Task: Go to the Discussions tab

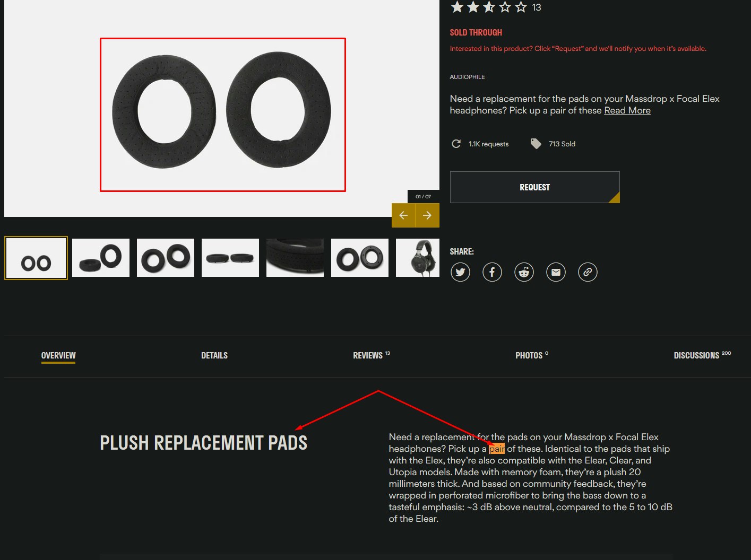Action: pos(696,355)
